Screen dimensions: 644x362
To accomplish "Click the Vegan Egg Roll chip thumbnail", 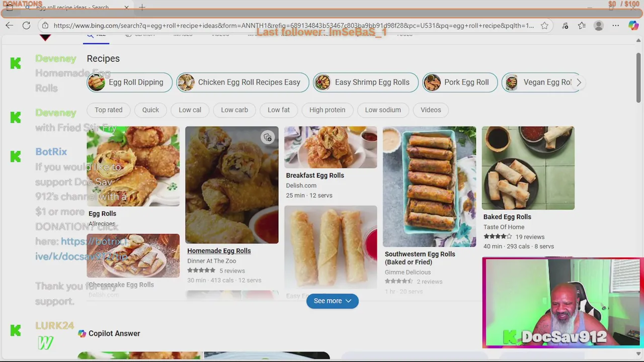I will tap(511, 82).
